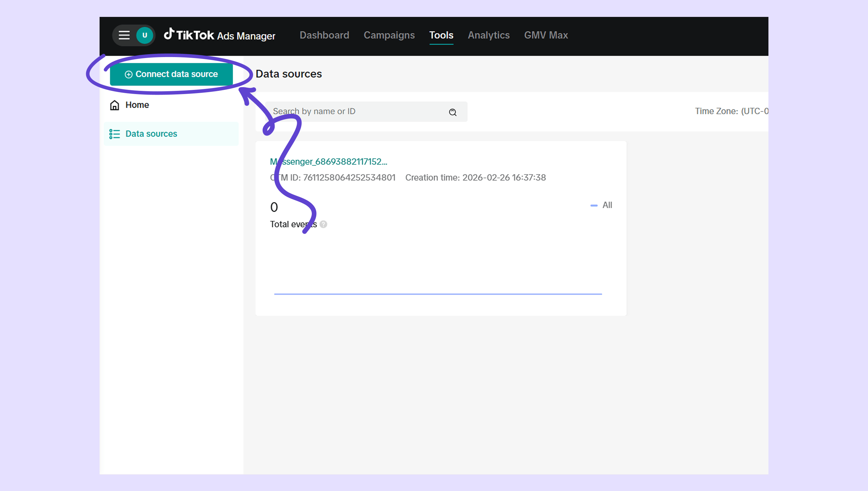Click the Data sources list icon
The width and height of the screenshot is (868, 491).
115,134
